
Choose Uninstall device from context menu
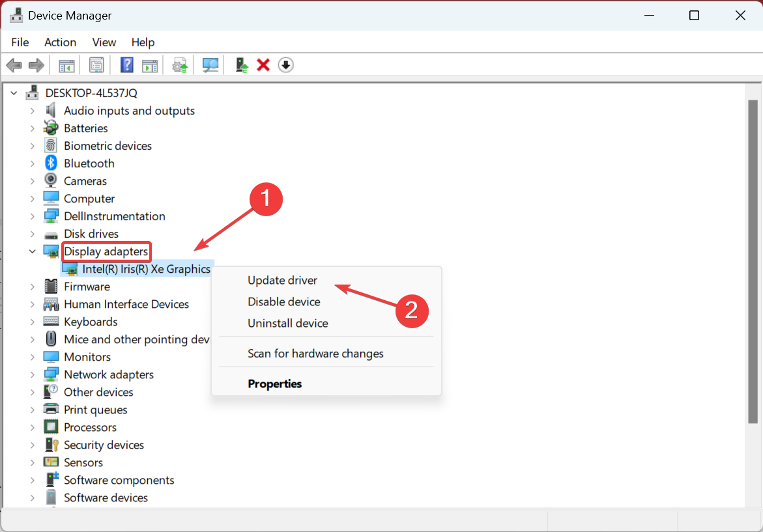pyautogui.click(x=287, y=323)
